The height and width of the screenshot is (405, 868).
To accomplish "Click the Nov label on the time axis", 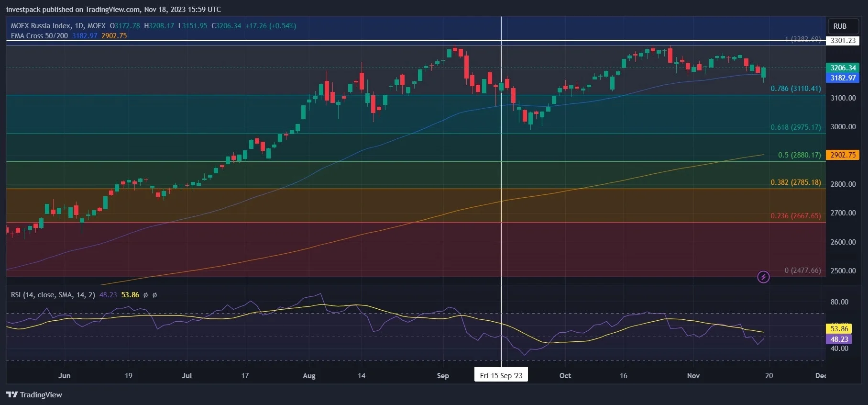I will (x=693, y=375).
